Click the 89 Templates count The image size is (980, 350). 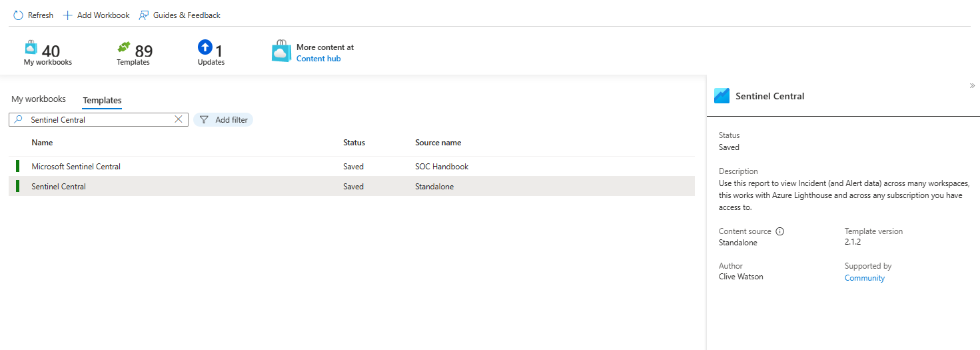pos(144,51)
